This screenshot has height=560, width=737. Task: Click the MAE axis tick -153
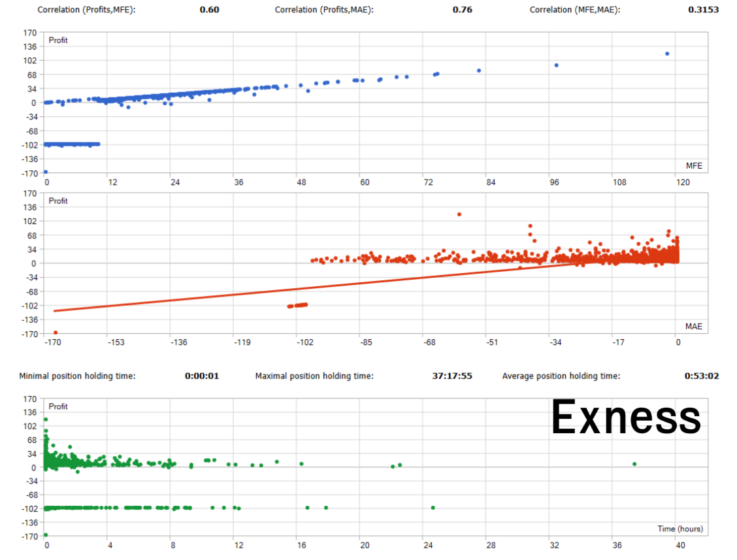(116, 342)
